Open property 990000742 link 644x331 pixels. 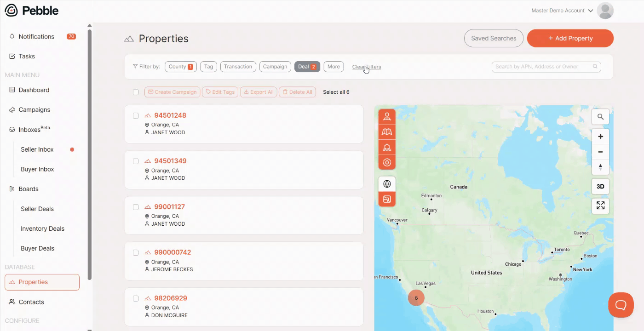click(x=172, y=252)
